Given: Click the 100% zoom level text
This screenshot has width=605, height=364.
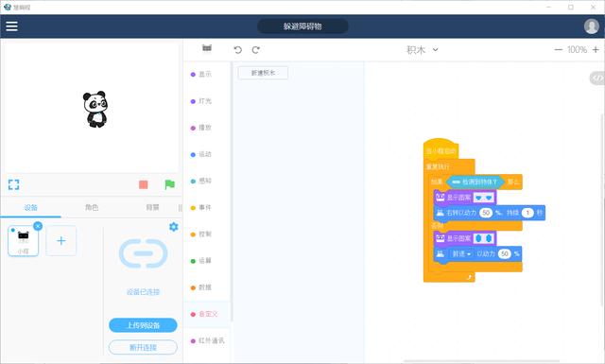Looking at the screenshot, I should click(577, 50).
